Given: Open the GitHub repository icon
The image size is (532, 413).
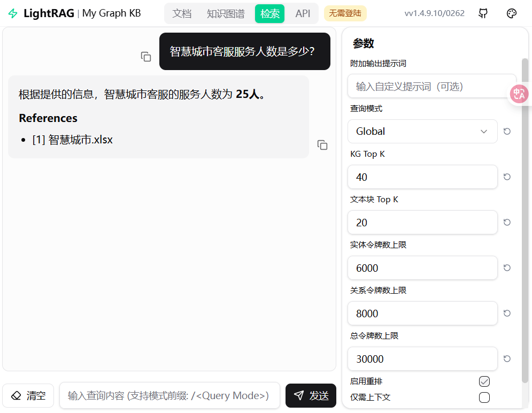Looking at the screenshot, I should click(483, 13).
